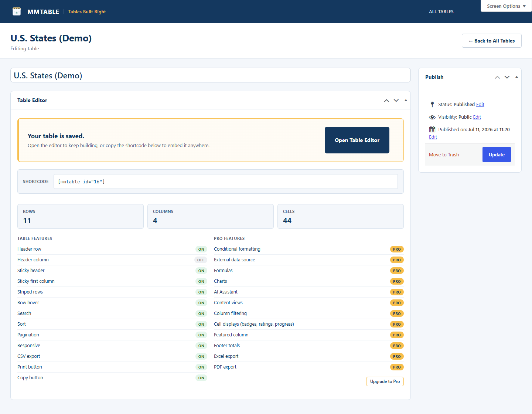The width and height of the screenshot is (532, 414).
Task: Toggle Pagination ON badge
Action: 201,335
